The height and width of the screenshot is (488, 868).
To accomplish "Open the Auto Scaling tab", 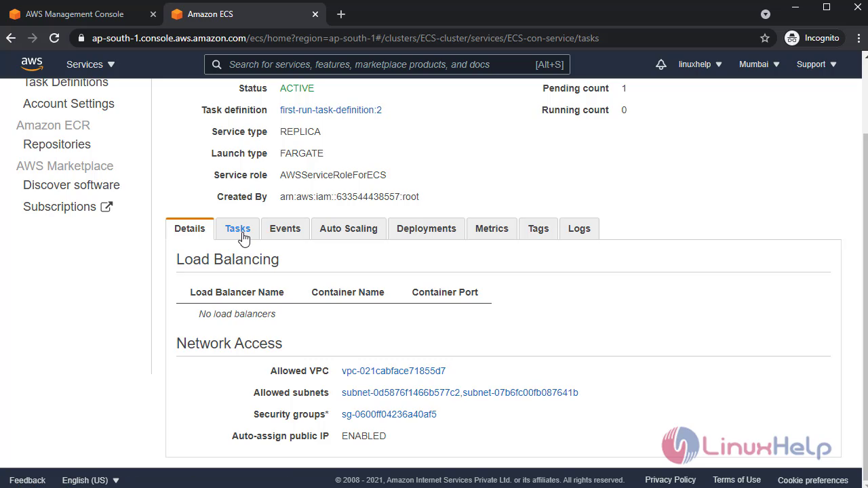I will 349,228.
